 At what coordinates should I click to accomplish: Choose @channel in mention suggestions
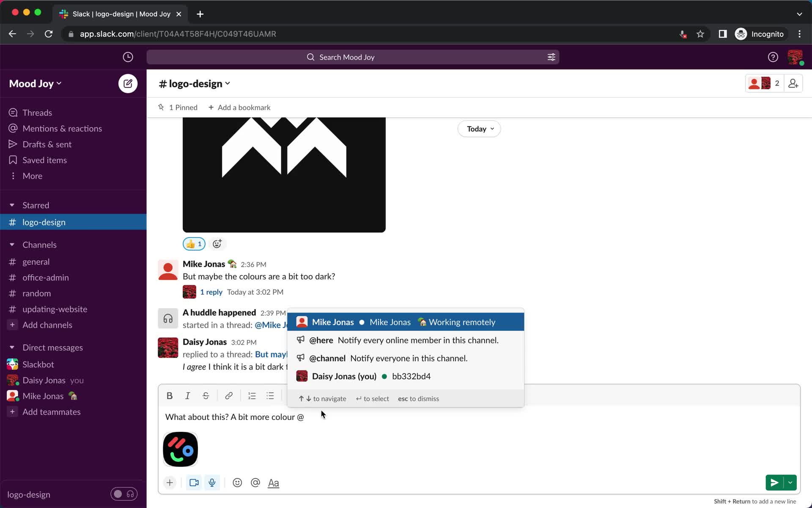406,358
